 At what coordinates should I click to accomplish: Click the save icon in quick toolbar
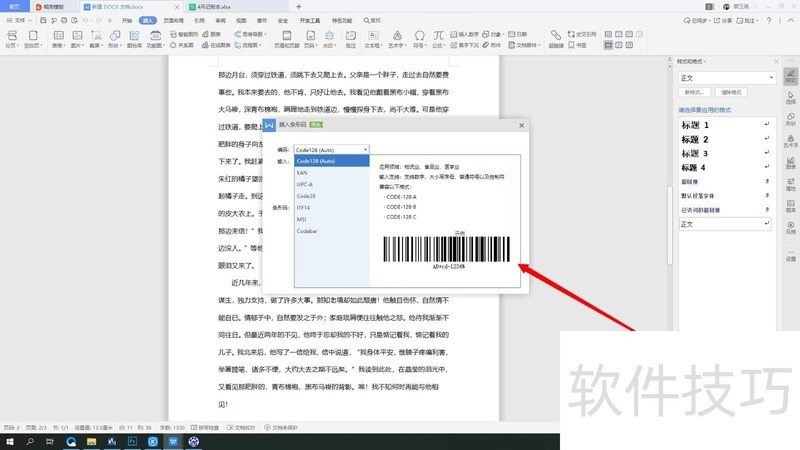pos(43,20)
